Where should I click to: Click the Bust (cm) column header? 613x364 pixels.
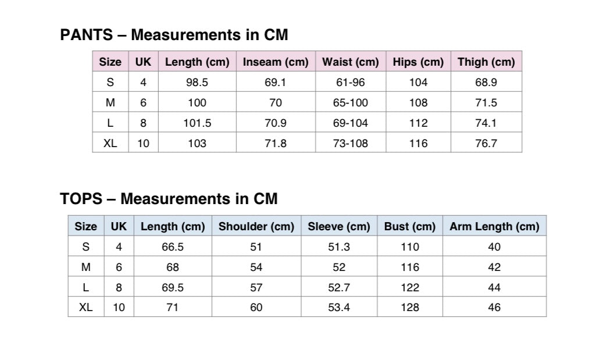click(409, 227)
